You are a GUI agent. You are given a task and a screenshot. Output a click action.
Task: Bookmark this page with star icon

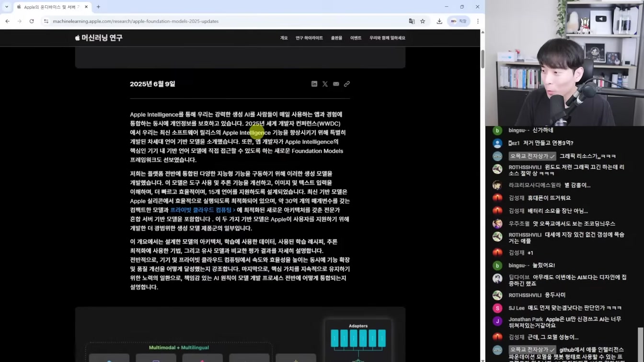pyautogui.click(x=423, y=21)
